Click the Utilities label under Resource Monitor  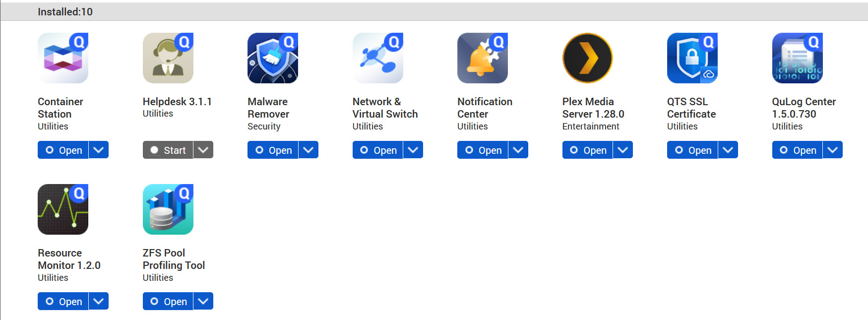(x=53, y=278)
